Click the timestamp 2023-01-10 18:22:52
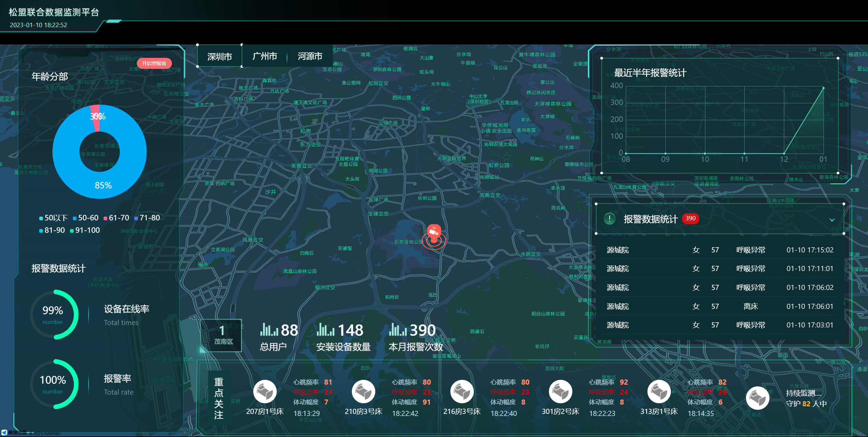 point(39,25)
